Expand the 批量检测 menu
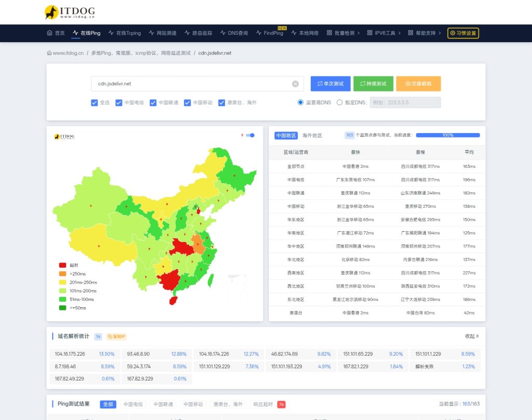532x420 pixels. pos(343,33)
